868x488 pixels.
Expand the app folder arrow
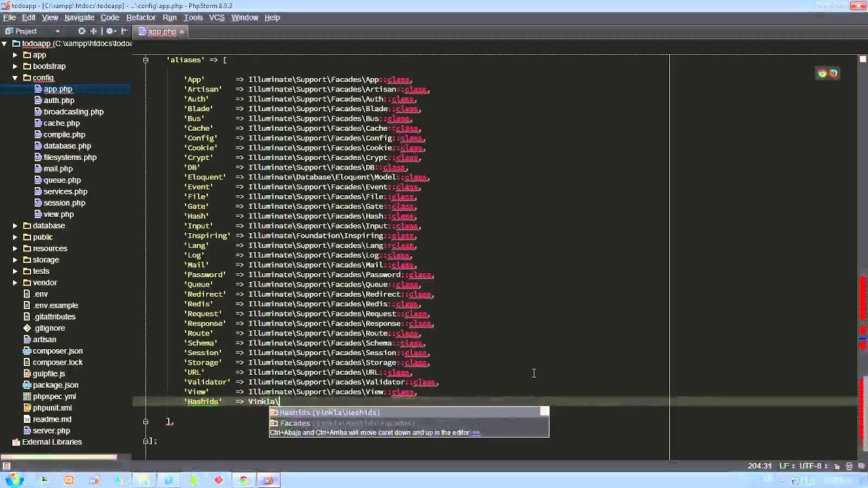tap(15, 55)
